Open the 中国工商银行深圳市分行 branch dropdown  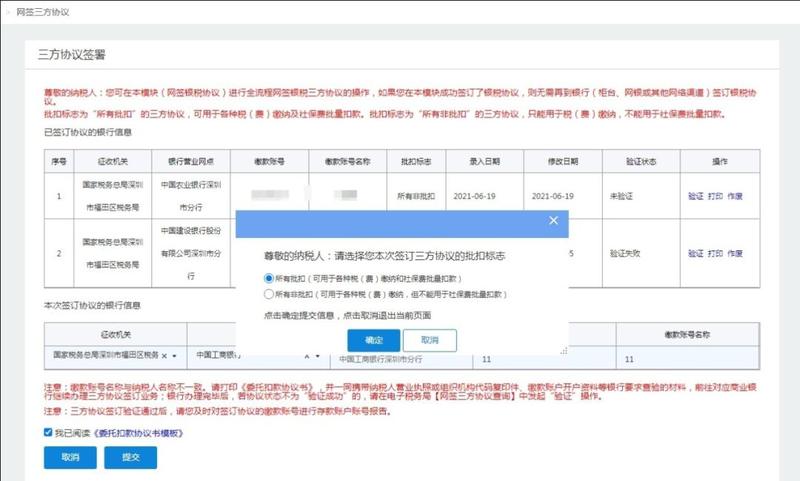pyautogui.click(x=400, y=358)
